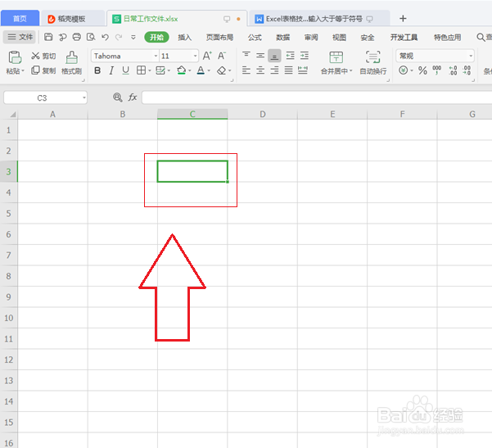Click the clear format eraser icon
The image size is (492, 448).
pyautogui.click(x=222, y=70)
